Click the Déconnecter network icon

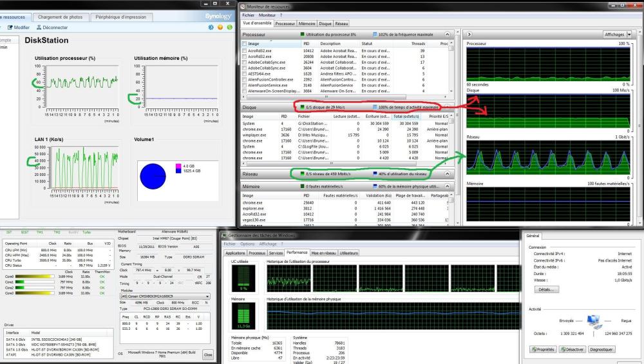tap(40, 28)
